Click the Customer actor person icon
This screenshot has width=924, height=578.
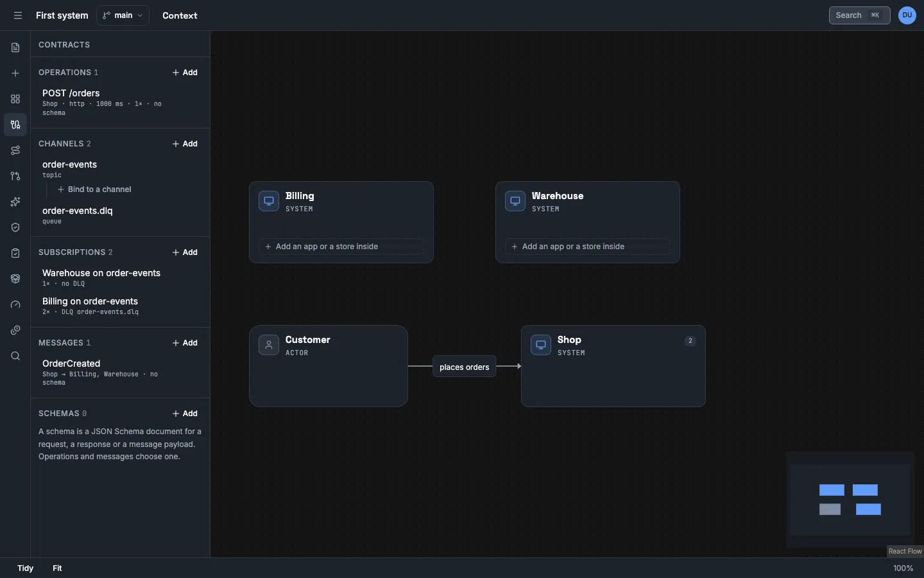click(x=269, y=345)
